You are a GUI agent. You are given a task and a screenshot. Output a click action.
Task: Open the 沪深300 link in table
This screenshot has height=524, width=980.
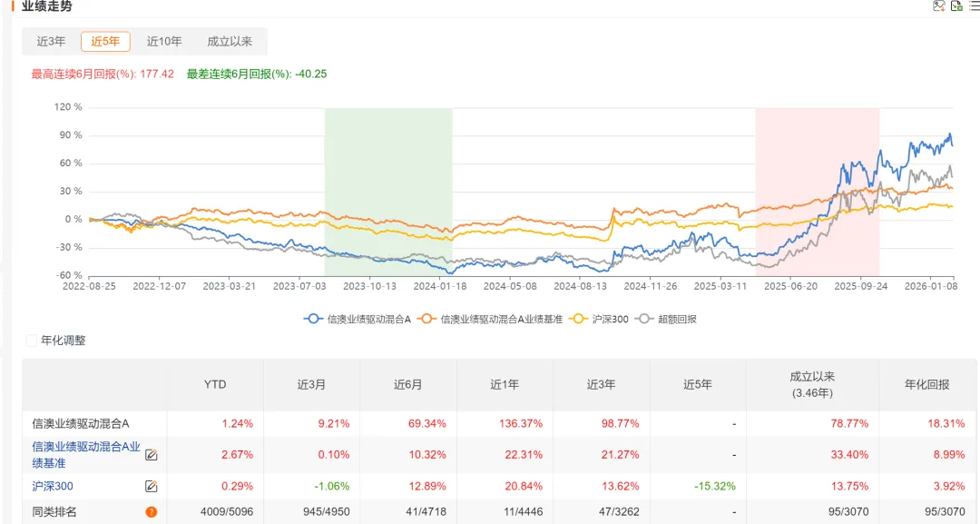point(53,486)
